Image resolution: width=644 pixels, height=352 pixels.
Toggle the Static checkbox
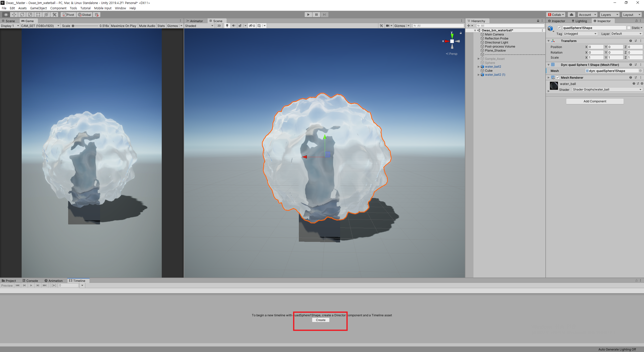(x=629, y=28)
